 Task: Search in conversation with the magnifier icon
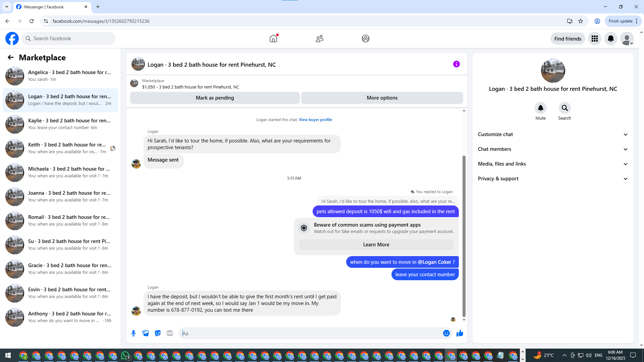coord(565,108)
